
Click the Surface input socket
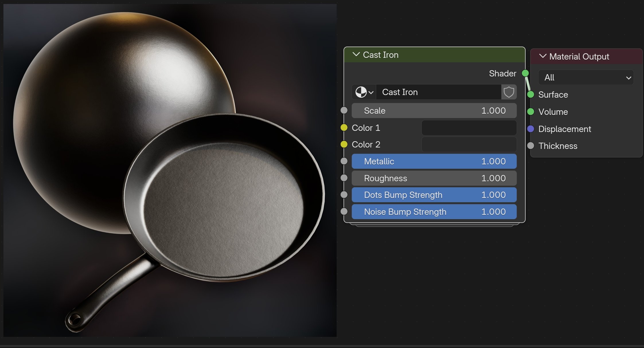click(x=531, y=95)
